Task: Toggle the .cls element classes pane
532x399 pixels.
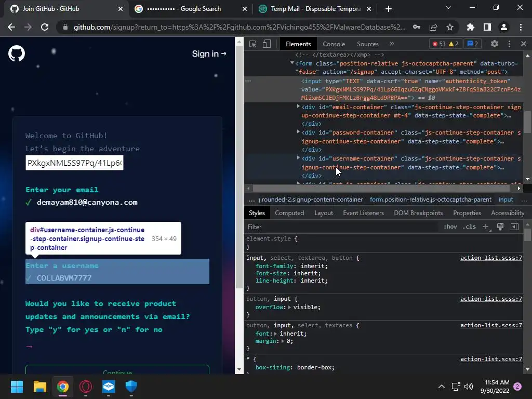Action: (469, 227)
